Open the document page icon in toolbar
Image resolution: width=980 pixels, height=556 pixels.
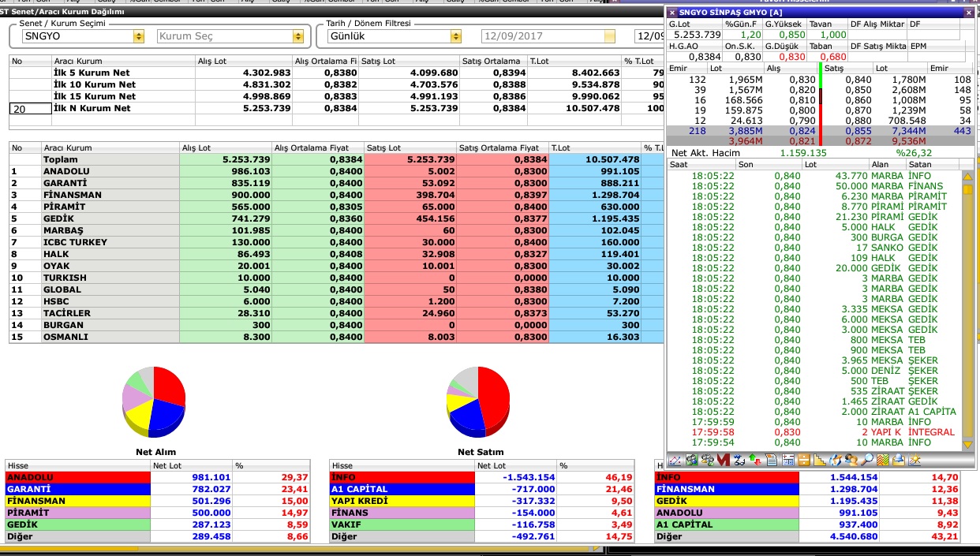(771, 460)
